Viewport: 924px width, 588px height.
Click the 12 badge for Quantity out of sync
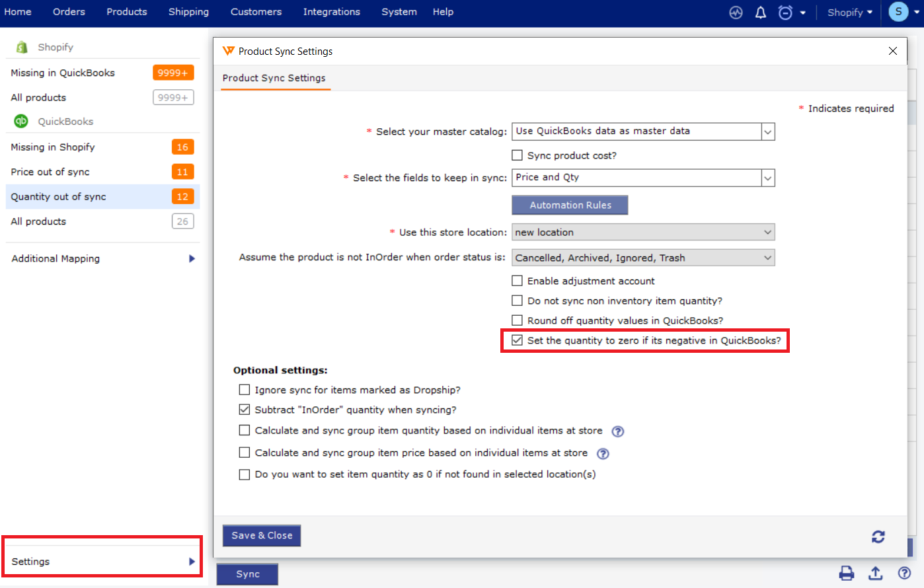(182, 197)
